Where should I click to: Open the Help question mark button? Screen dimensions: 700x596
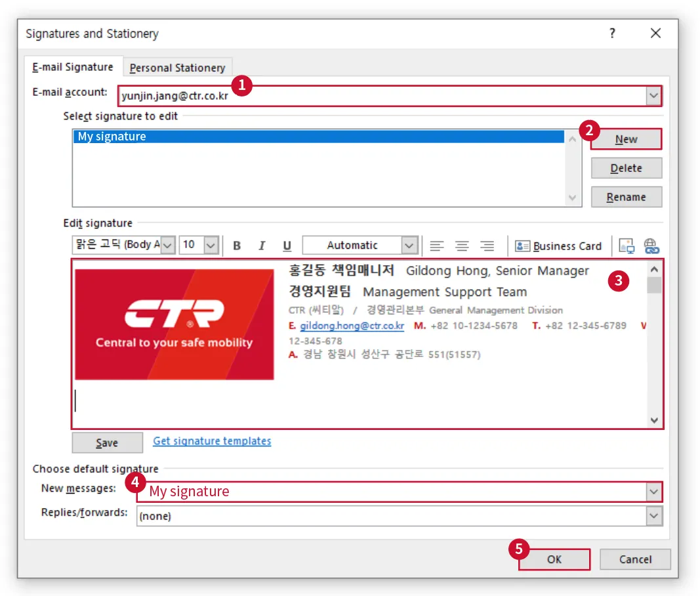tap(612, 33)
